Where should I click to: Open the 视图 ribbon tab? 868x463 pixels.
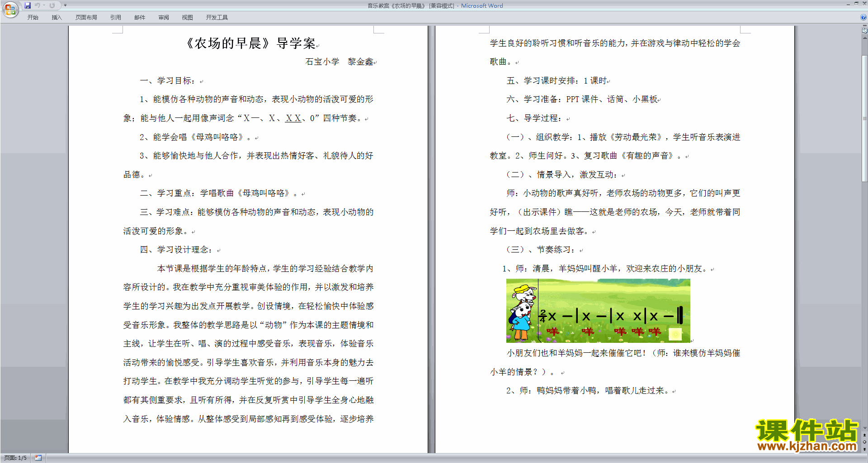click(188, 18)
